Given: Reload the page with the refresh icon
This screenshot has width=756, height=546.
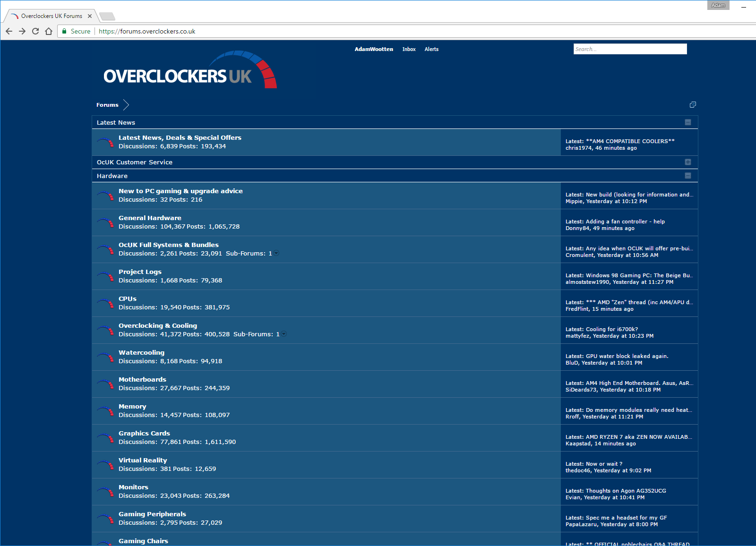Looking at the screenshot, I should coord(35,31).
